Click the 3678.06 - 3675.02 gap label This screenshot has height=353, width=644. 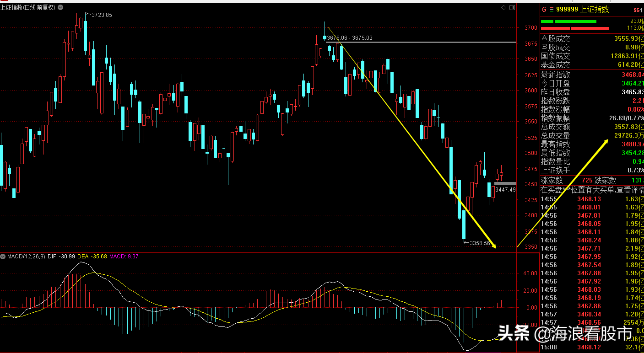pyautogui.click(x=350, y=38)
